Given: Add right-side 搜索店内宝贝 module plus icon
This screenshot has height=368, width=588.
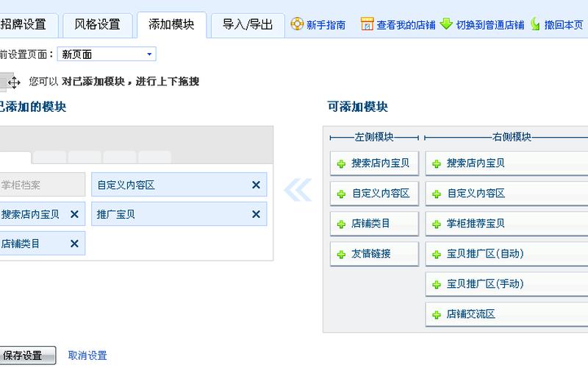Looking at the screenshot, I should coord(437,164).
